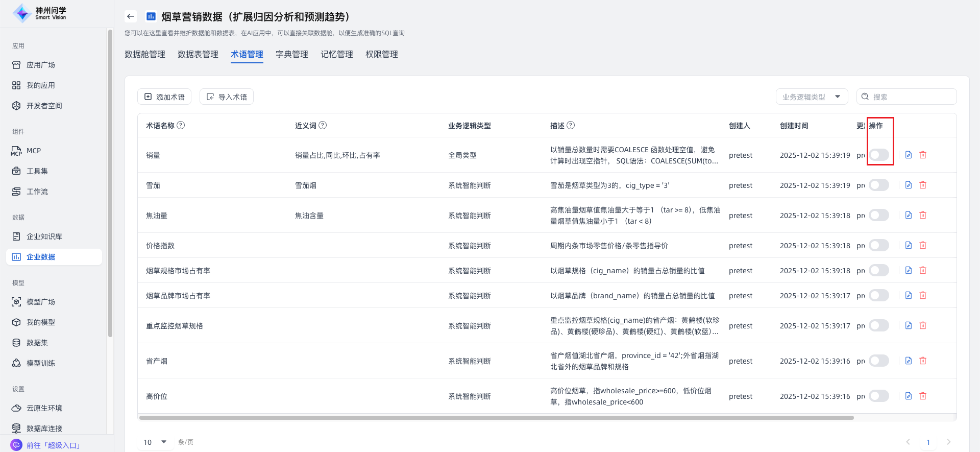
Task: Click the trash icon in the 高价位 row
Action: (923, 396)
